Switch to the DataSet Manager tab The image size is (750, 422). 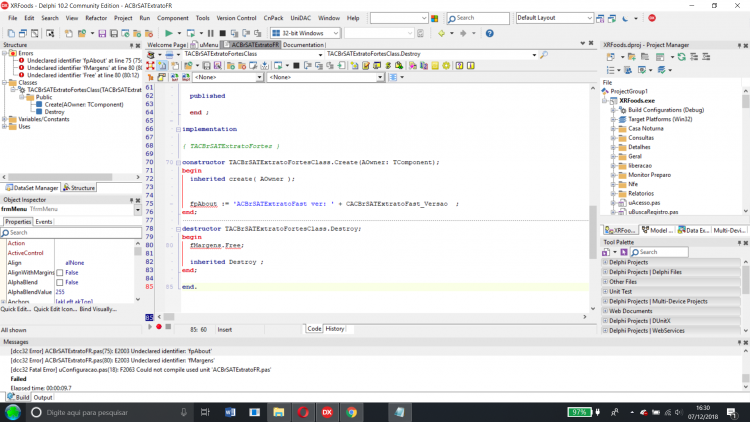tap(32, 188)
